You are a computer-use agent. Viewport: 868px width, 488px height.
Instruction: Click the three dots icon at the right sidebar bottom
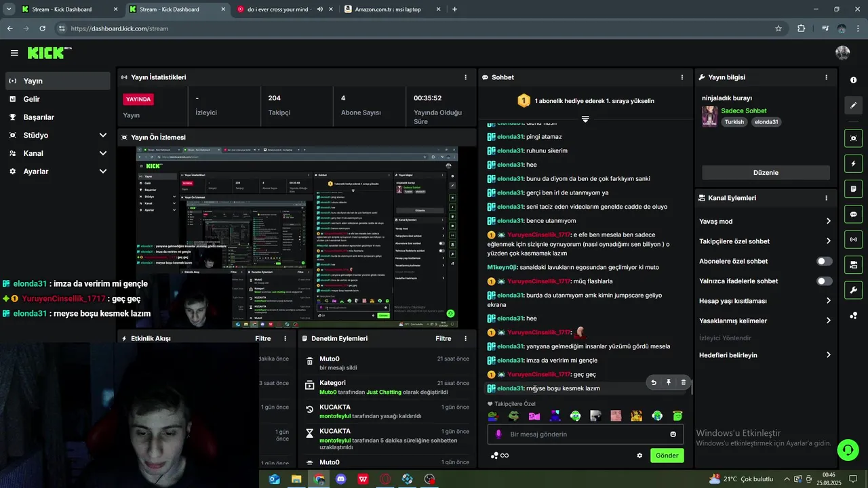pos(853,316)
